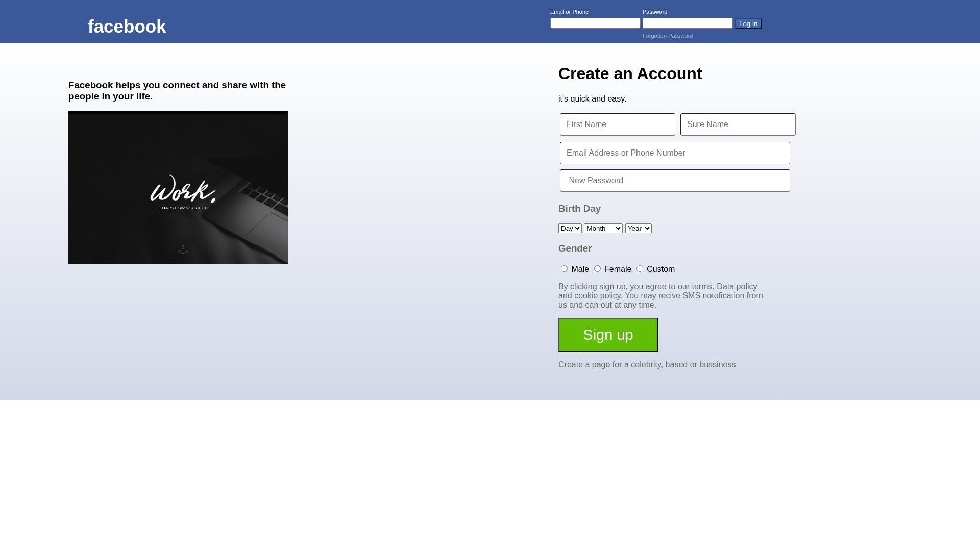
Task: Focus the header Email or Phone field
Action: (x=595, y=23)
